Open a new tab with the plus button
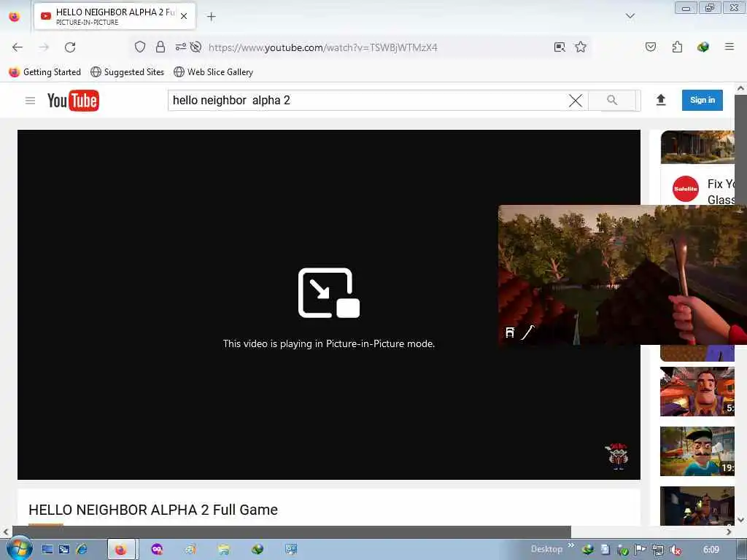747x560 pixels. 211,17
